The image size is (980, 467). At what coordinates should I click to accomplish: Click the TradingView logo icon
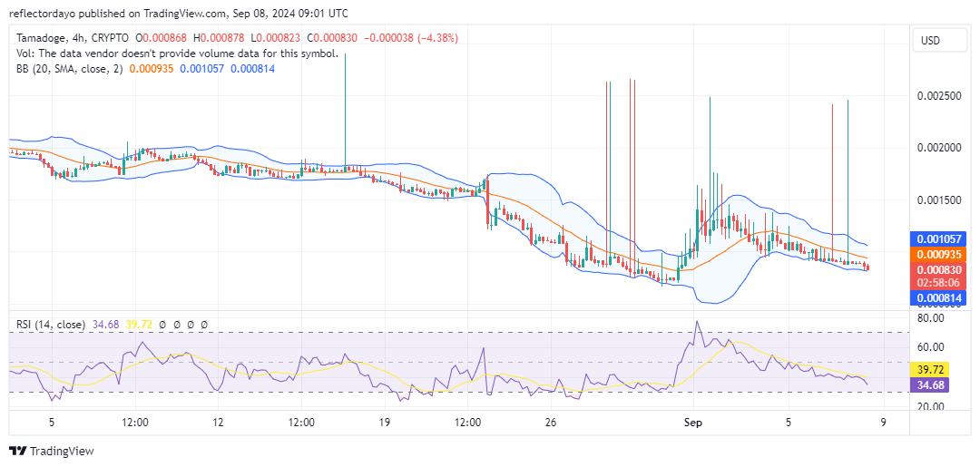coord(18,451)
